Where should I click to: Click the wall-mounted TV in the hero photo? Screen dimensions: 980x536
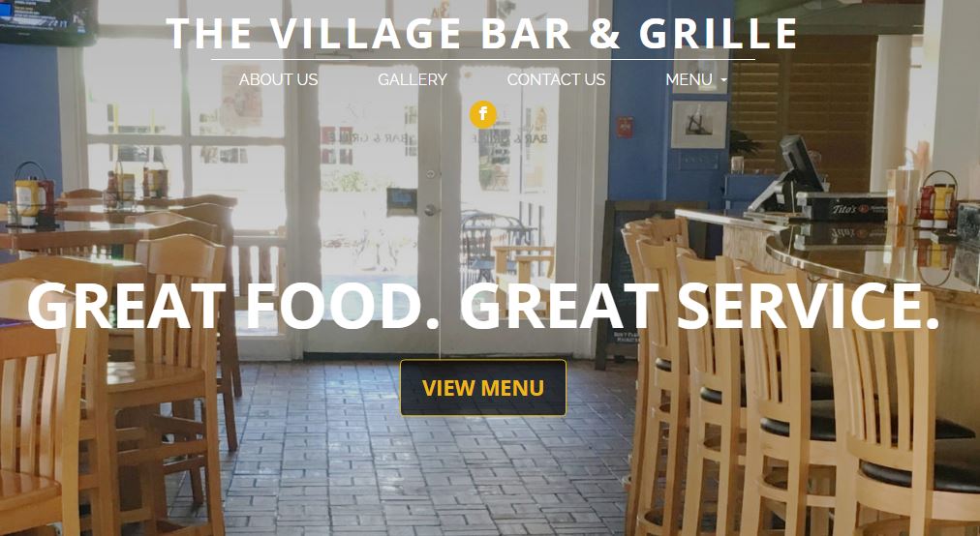[48, 21]
